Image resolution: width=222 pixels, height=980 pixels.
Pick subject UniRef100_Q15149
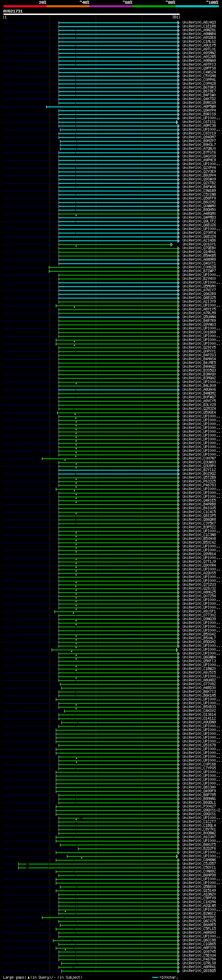point(199,890)
